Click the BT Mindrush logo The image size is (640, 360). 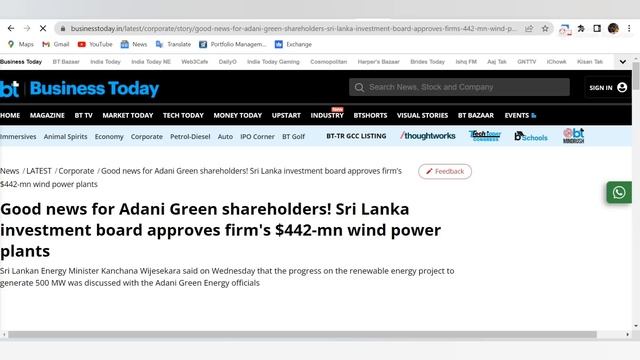[573, 136]
